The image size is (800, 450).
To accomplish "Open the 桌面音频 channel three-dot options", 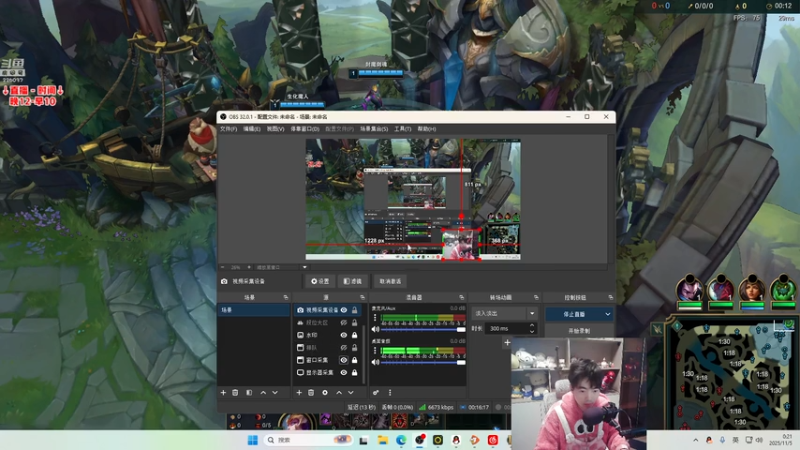I will pyautogui.click(x=375, y=351).
